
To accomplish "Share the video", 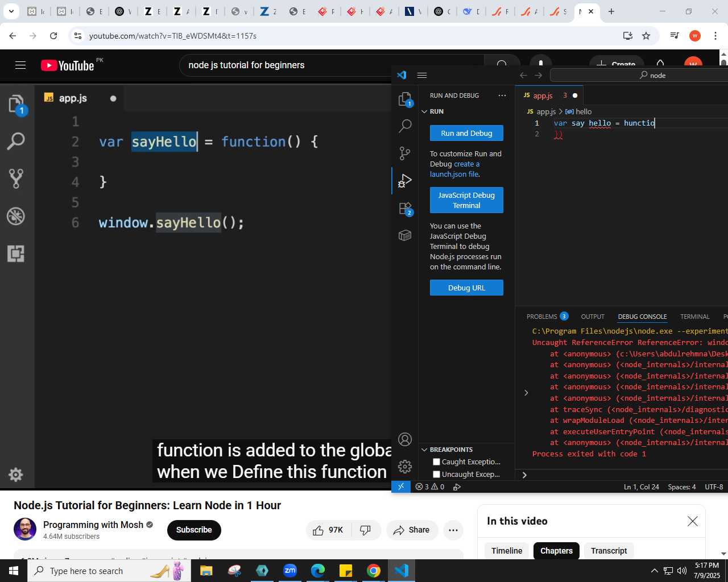I will click(412, 530).
